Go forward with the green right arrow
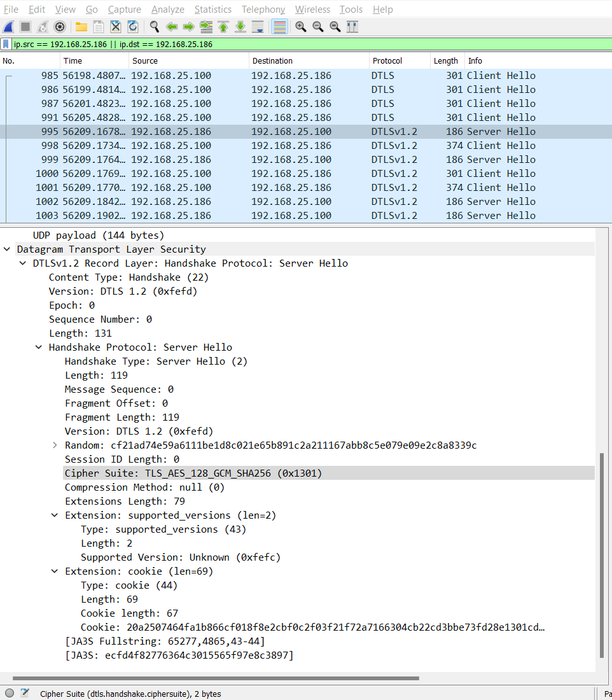 pos(189,27)
